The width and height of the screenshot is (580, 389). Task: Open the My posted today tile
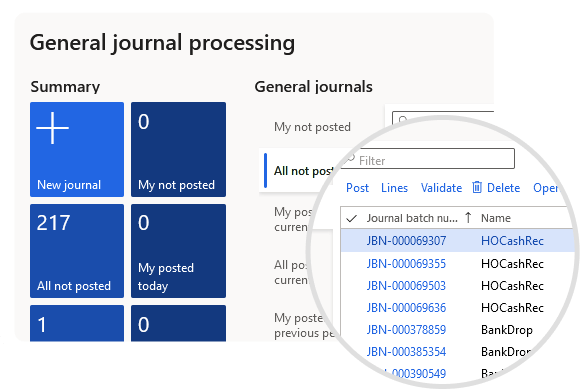point(178,251)
